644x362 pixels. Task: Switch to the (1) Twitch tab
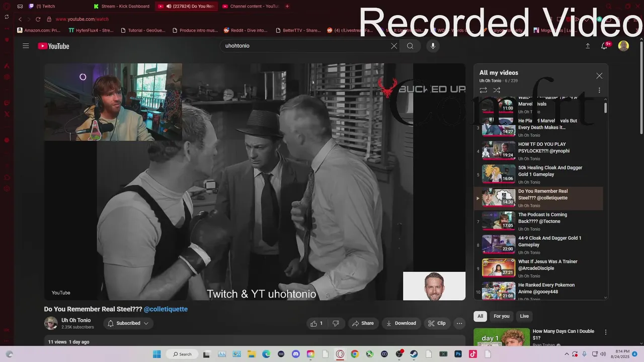coord(55,6)
